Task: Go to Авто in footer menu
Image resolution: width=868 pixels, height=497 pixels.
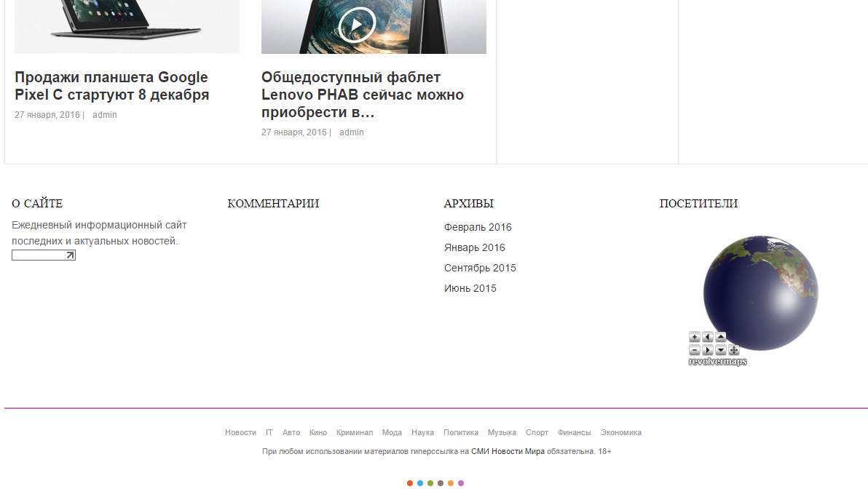Action: pyautogui.click(x=291, y=432)
